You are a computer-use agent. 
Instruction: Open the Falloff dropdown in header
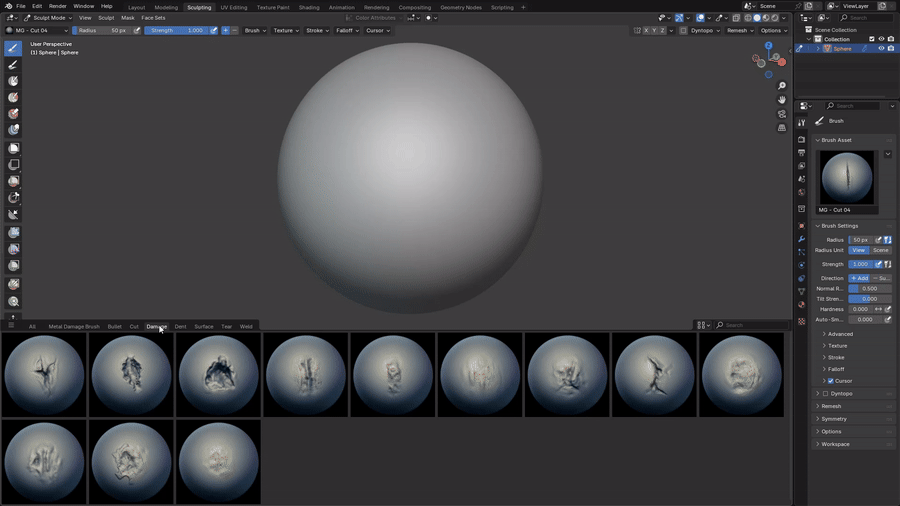(x=347, y=30)
